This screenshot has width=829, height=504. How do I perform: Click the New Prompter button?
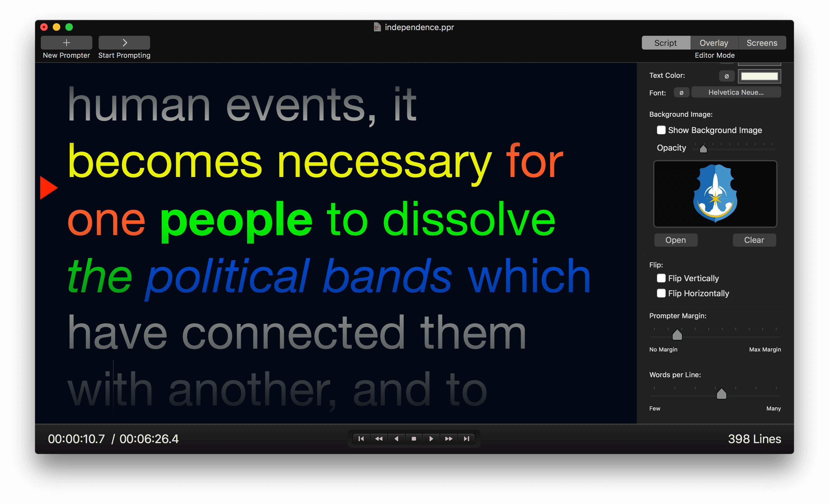(66, 42)
